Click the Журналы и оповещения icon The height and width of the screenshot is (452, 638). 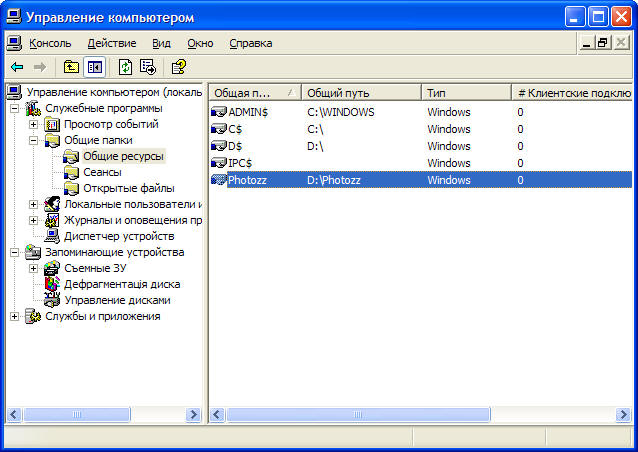pyautogui.click(x=52, y=221)
